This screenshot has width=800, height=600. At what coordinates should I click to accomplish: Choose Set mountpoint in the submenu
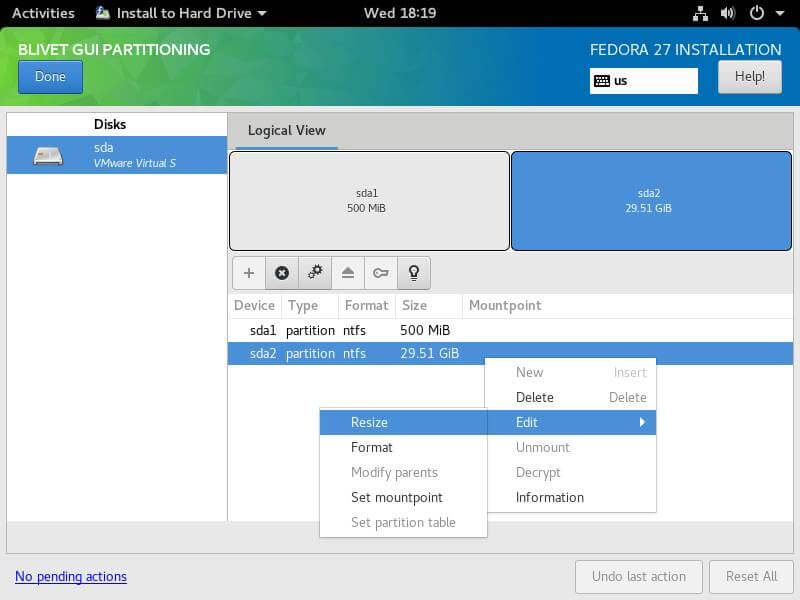(404, 497)
